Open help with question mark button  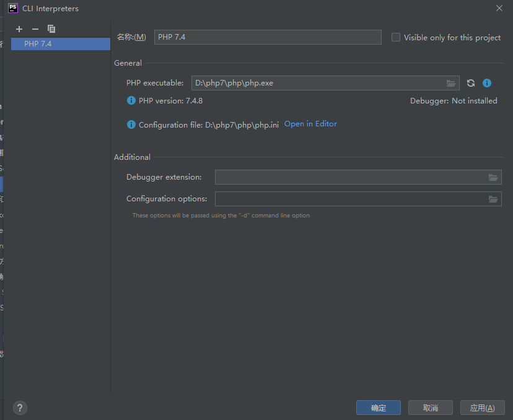point(20,408)
